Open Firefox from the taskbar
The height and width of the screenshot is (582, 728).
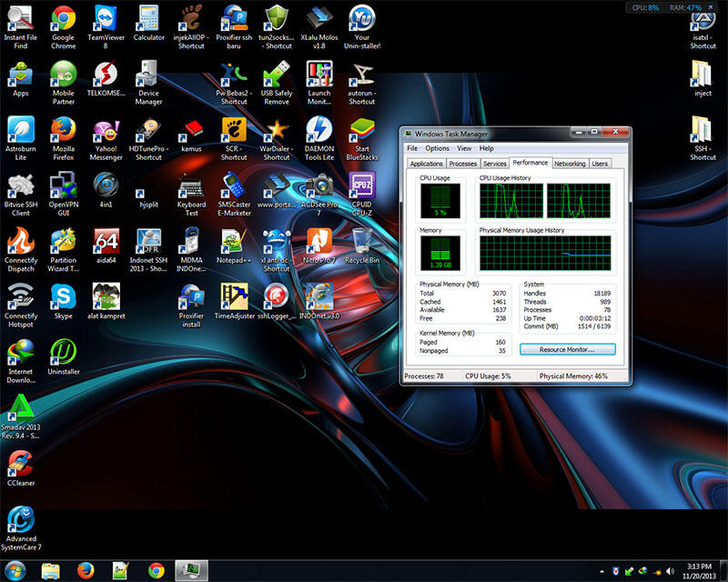[x=86, y=570]
